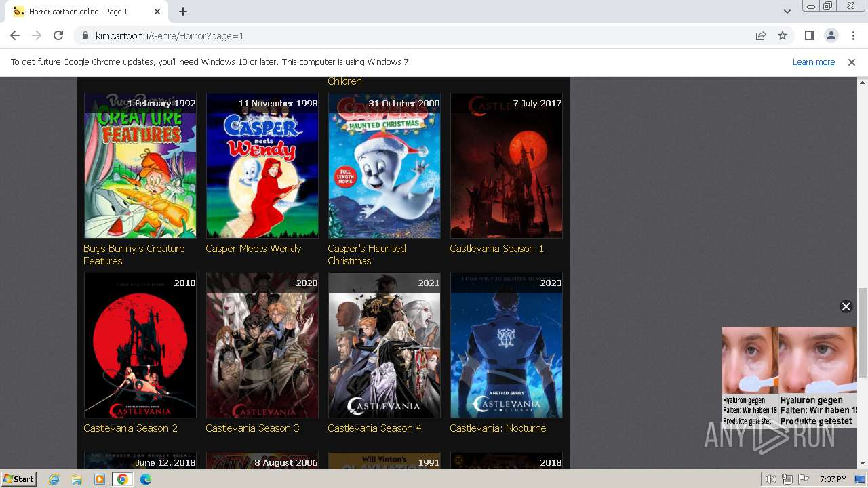Click Casper Meets Wendy title link
The width and height of the screenshot is (868, 488).
point(254,249)
